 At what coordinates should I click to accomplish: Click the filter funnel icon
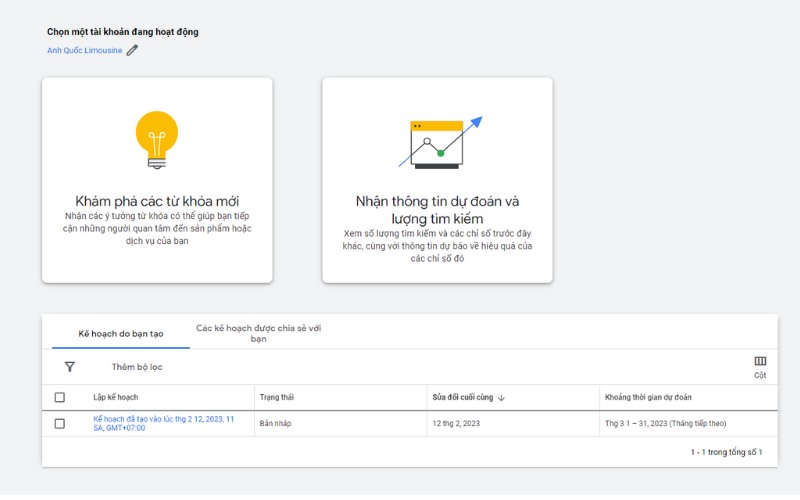coord(70,367)
